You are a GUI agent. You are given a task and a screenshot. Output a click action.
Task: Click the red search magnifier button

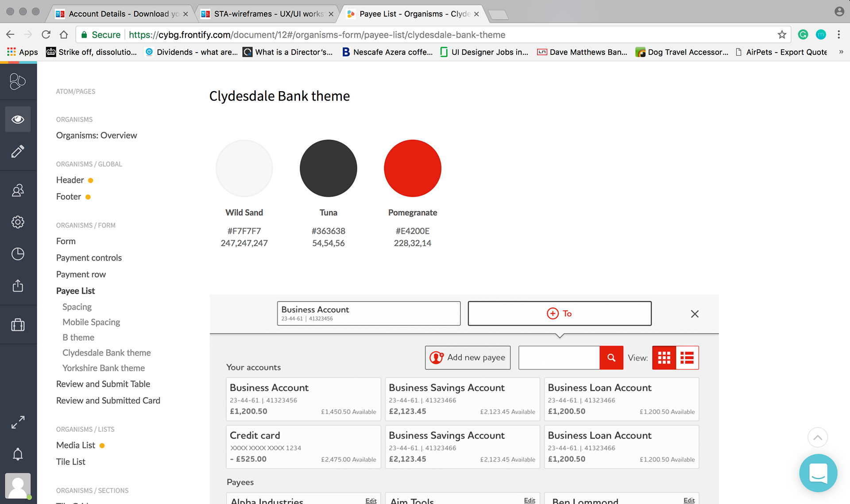click(611, 358)
